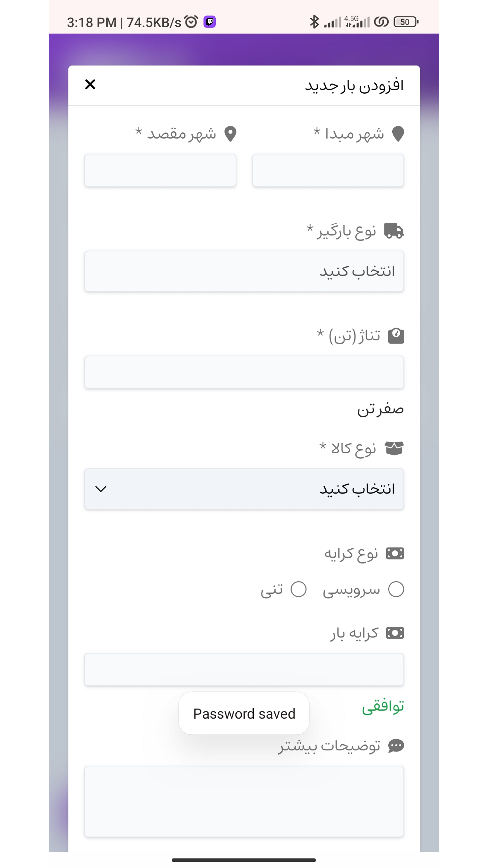Select the تنی fare type radio button
The image size is (488, 868).
pos(298,589)
